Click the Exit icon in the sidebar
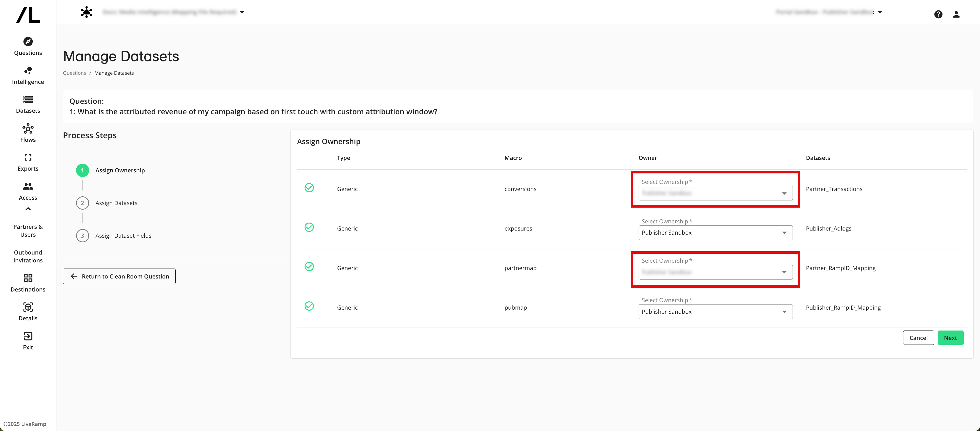The width and height of the screenshot is (980, 431). click(x=27, y=340)
